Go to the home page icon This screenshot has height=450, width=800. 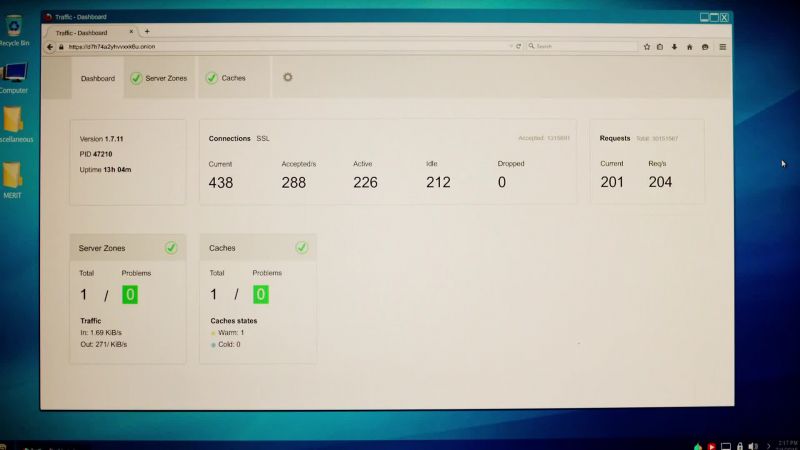click(689, 47)
